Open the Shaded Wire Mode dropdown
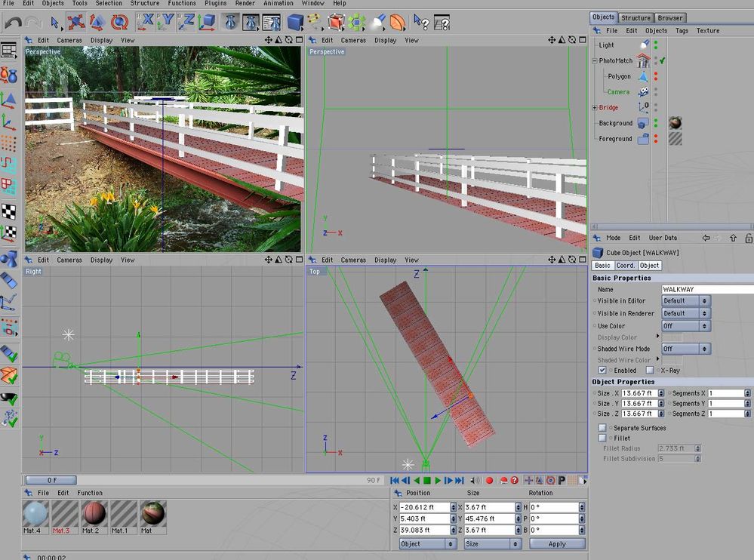754x560 pixels. point(685,349)
